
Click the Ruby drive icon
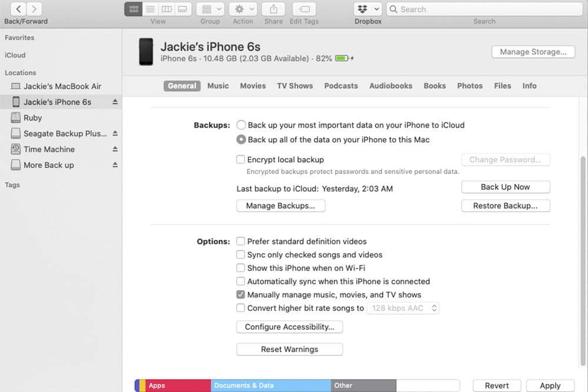(16, 118)
